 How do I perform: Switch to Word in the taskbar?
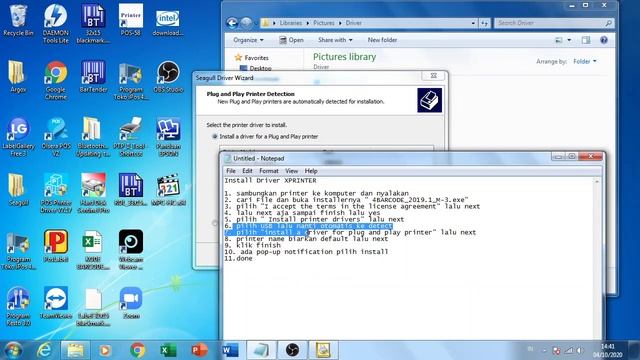(230, 350)
